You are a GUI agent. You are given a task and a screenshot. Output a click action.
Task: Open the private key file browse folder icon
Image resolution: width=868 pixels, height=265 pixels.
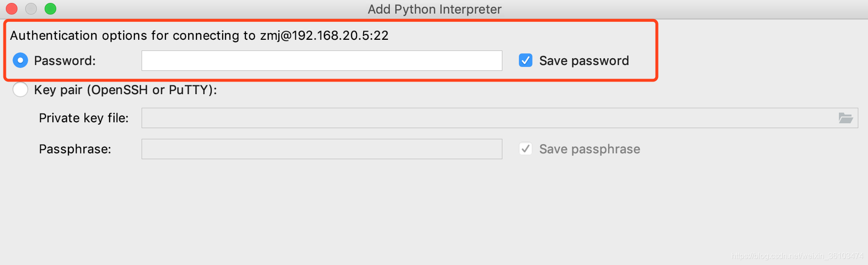(846, 118)
